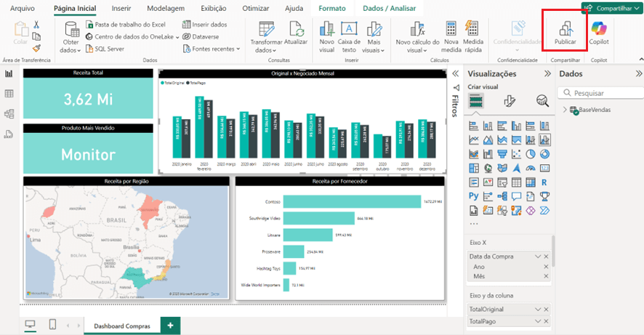Open the Otimizar ribbon tab
The width and height of the screenshot is (644, 335).
(255, 8)
